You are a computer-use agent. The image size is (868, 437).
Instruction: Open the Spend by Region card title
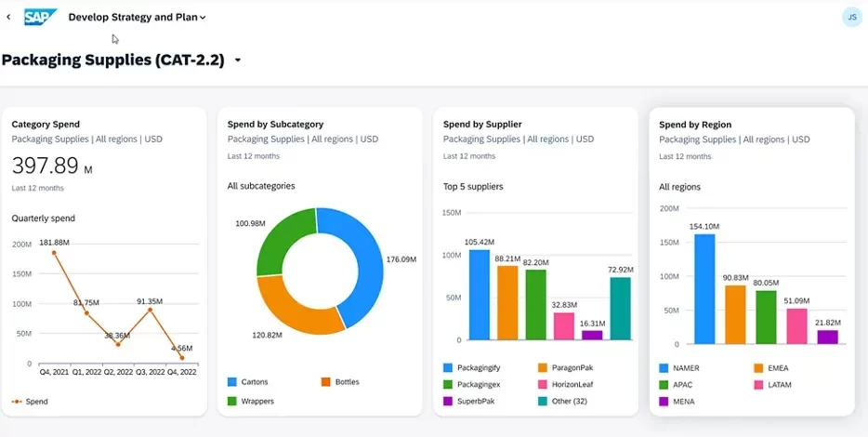(x=695, y=124)
